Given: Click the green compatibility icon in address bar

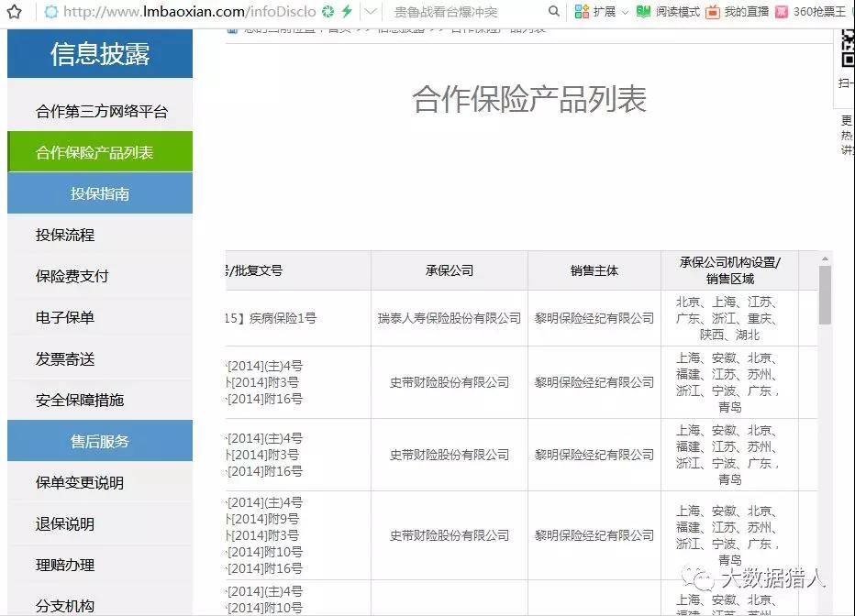Looking at the screenshot, I should pos(328,11).
